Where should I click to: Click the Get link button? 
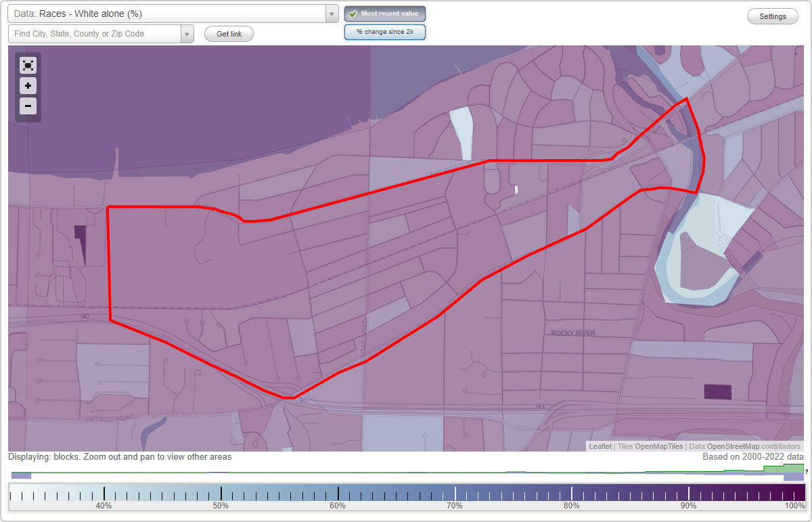(229, 34)
